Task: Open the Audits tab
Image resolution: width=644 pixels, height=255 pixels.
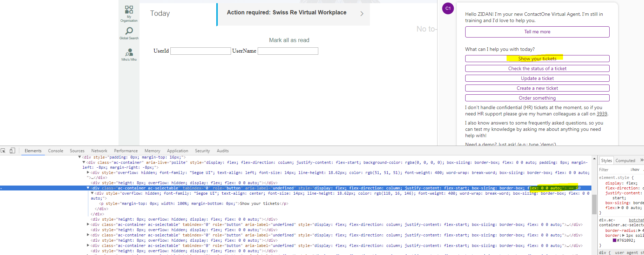Action: 223,151
